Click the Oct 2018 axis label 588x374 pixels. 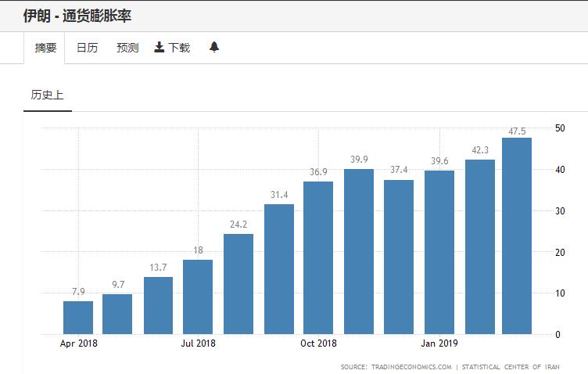[318, 343]
